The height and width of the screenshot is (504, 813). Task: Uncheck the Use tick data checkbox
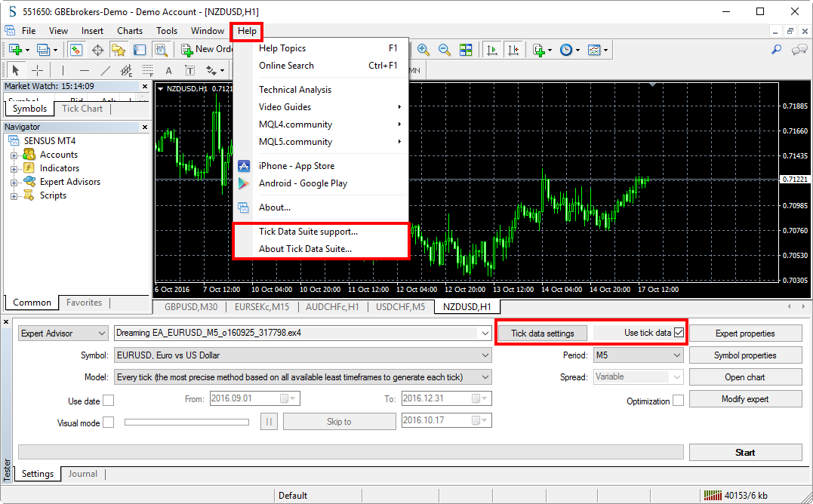[679, 333]
